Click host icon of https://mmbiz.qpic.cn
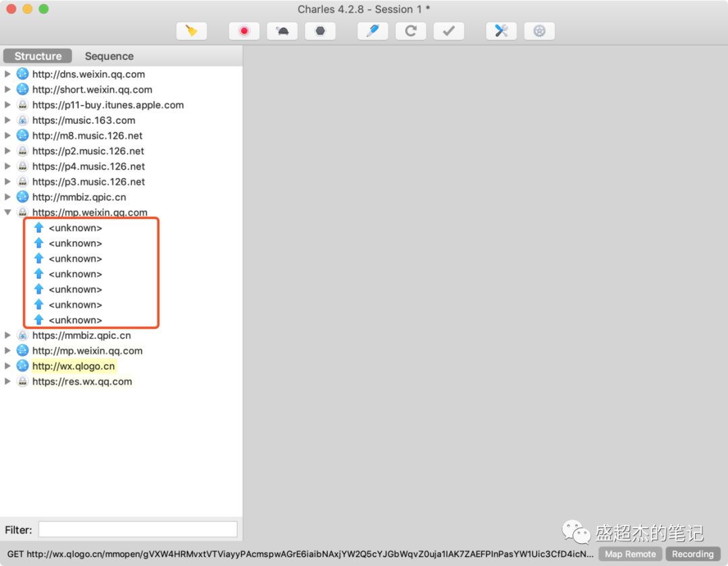728x566 pixels. (22, 335)
